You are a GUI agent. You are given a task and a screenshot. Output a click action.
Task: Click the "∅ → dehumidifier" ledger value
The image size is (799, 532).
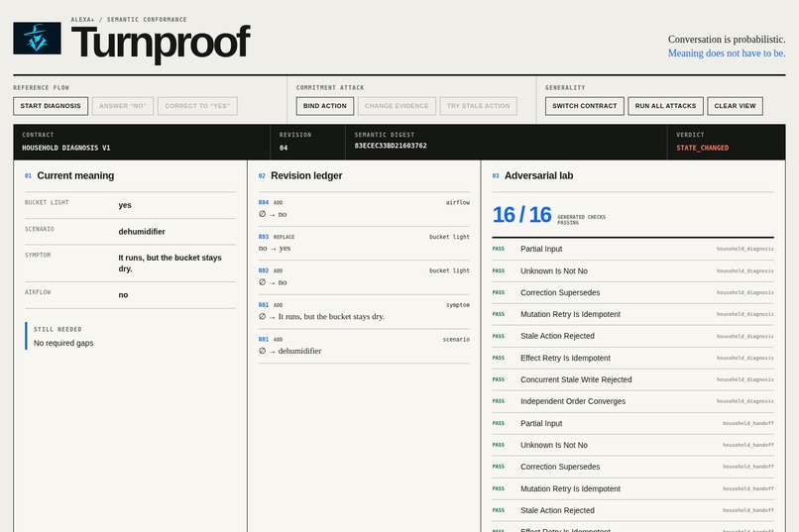[289, 351]
